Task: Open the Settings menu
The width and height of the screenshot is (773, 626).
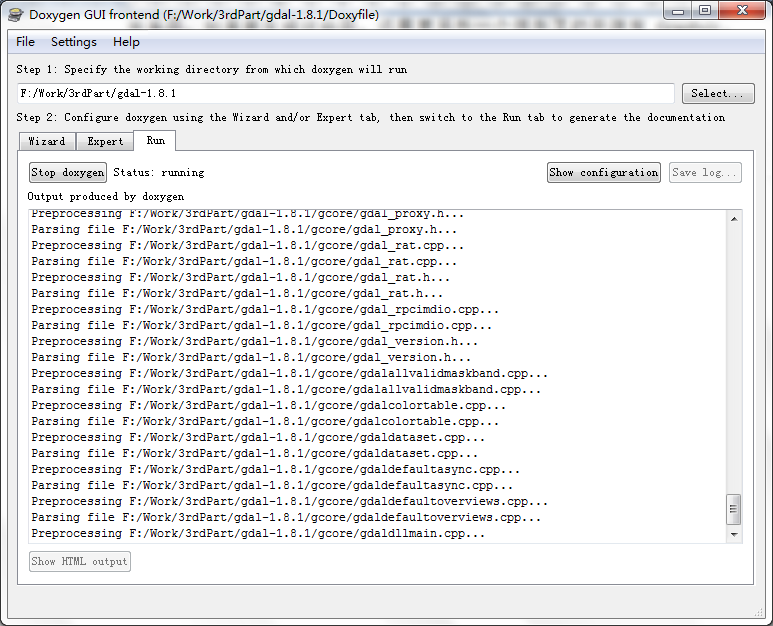Action: (74, 42)
